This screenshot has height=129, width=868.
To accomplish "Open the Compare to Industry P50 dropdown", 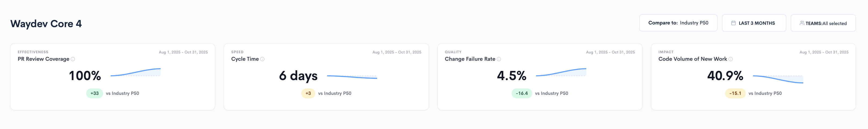I will 678,23.
